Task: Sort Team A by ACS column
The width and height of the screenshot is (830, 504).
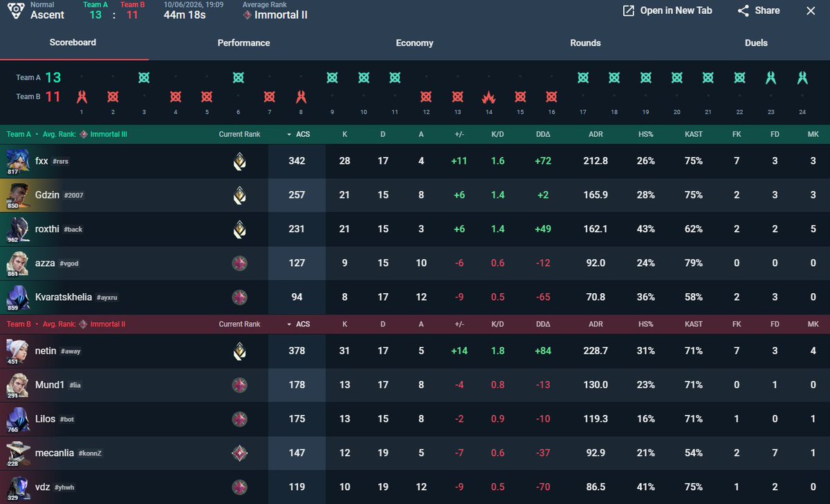Action: 298,134
